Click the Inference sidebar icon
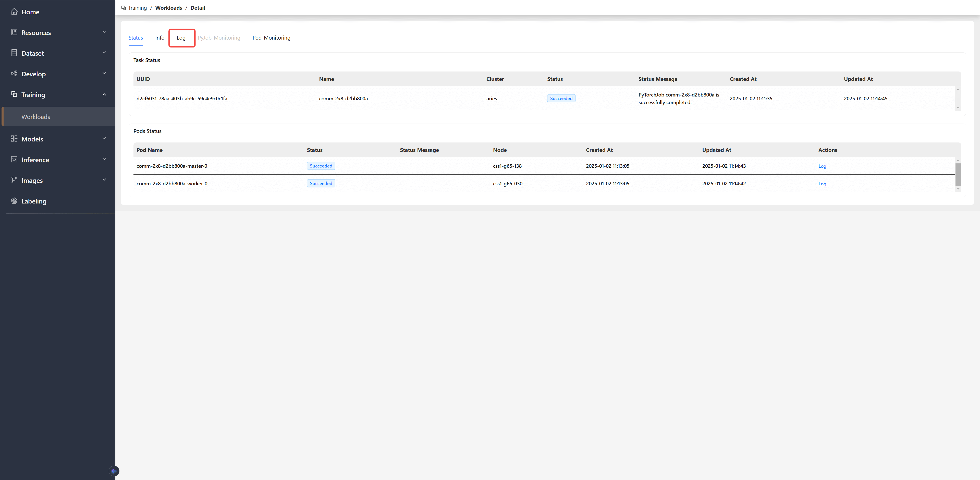 (x=14, y=159)
